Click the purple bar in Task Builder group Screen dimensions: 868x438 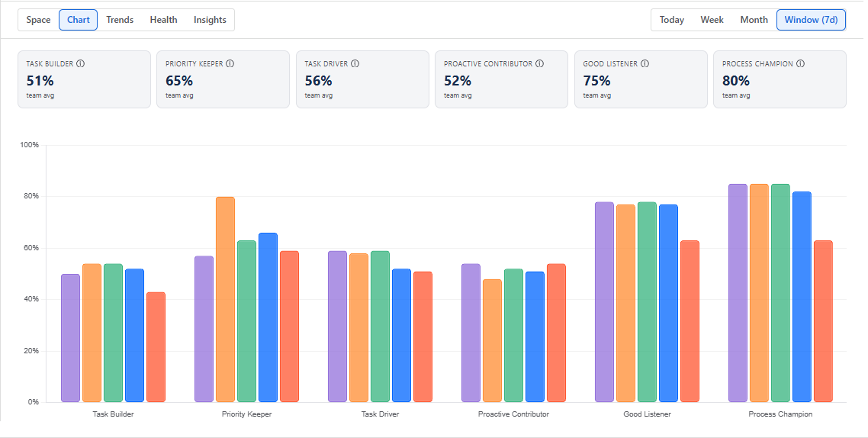[x=70, y=338]
